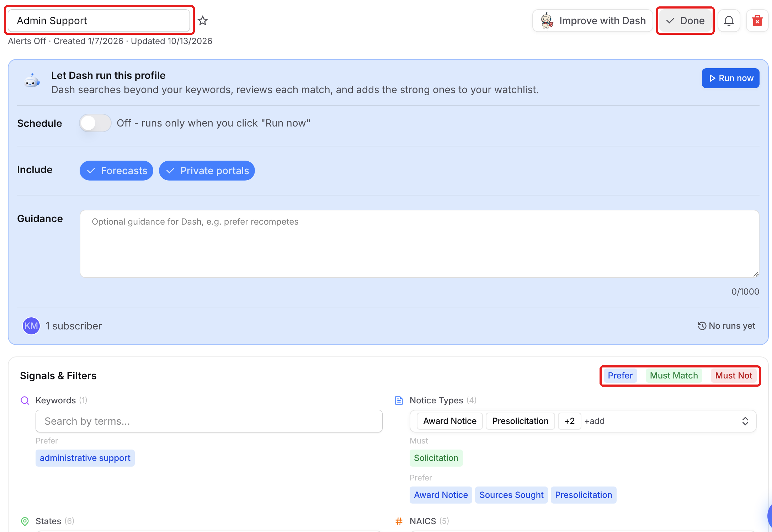Click the Sources Sought prefer tag

pos(511,495)
